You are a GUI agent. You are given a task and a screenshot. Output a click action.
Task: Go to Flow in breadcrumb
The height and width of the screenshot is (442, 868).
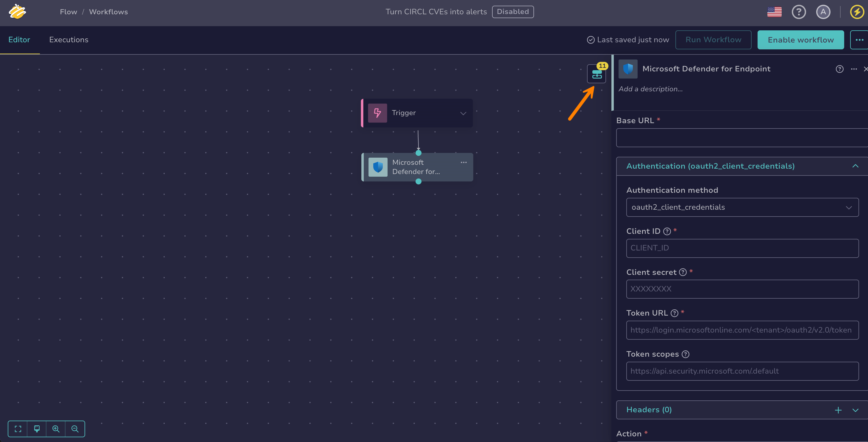(68, 12)
